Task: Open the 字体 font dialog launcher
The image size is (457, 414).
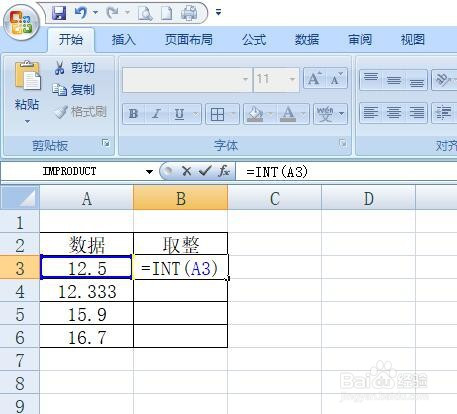Action: tap(342, 143)
